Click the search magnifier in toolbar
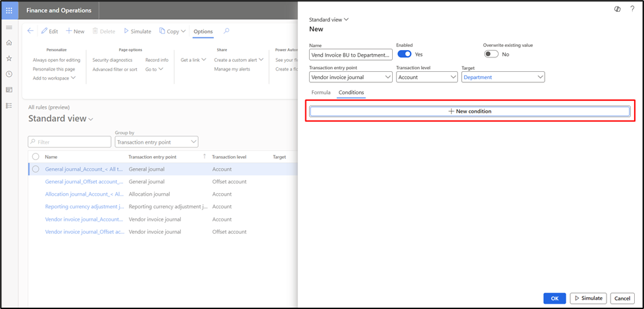 coord(226,31)
